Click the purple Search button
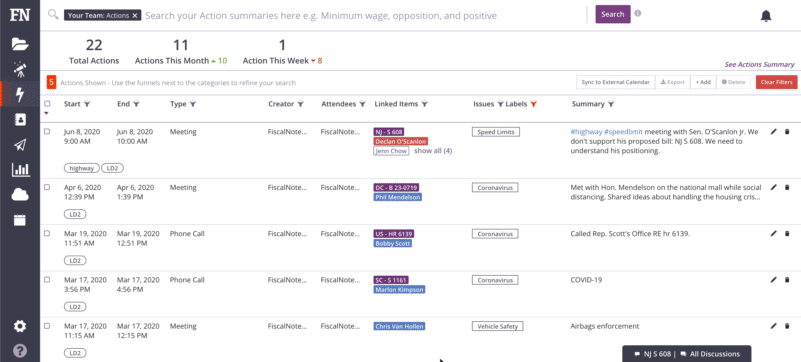The height and width of the screenshot is (362, 801). click(x=612, y=14)
